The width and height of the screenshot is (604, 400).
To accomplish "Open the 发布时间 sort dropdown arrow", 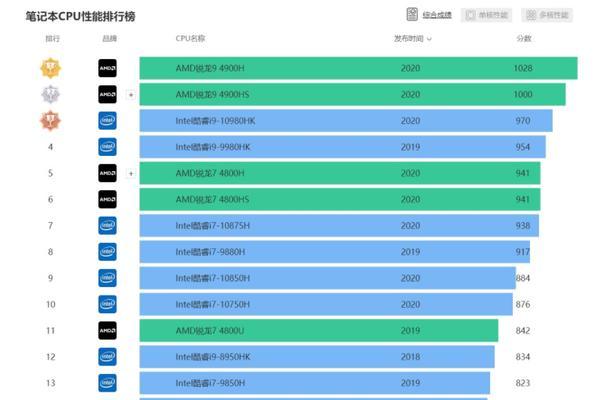I will [x=430, y=39].
